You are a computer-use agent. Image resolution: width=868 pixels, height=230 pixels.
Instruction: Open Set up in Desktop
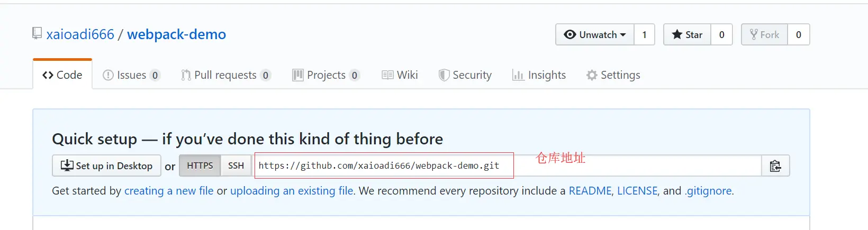(106, 166)
